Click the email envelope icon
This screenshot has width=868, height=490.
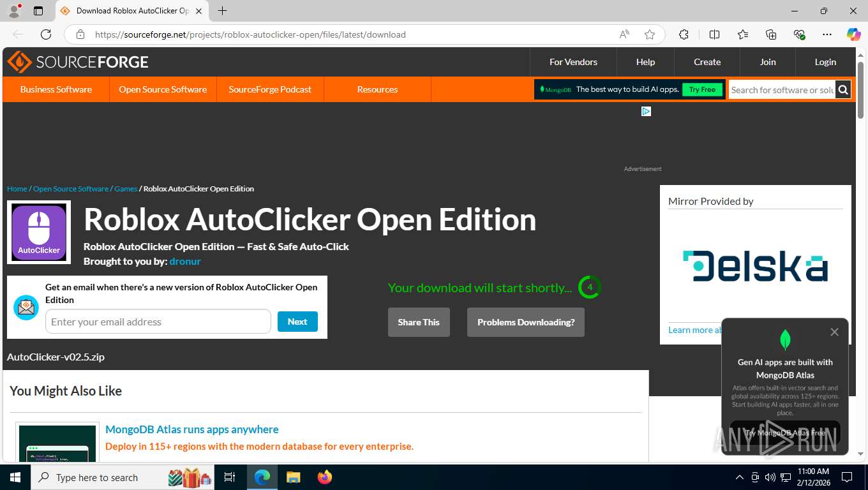pyautogui.click(x=26, y=308)
